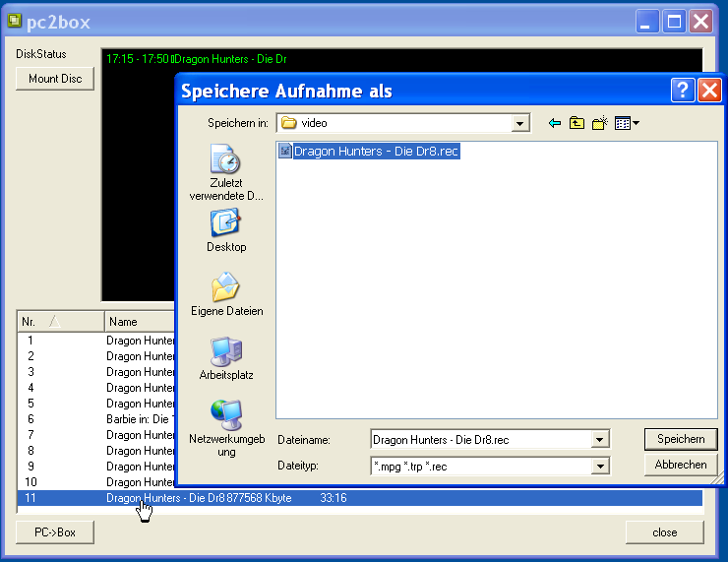Open Netzwerkumgebung in places bar
The image size is (728, 562).
[225, 428]
